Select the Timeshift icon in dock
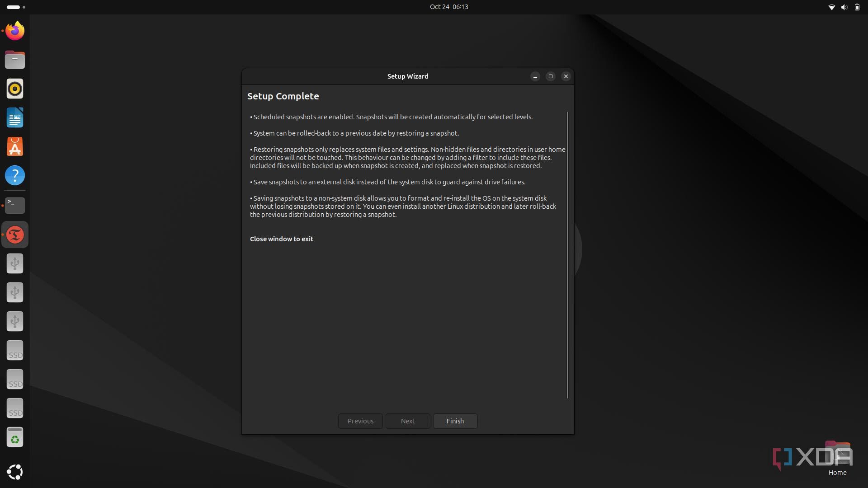This screenshot has width=868, height=488. point(15,235)
